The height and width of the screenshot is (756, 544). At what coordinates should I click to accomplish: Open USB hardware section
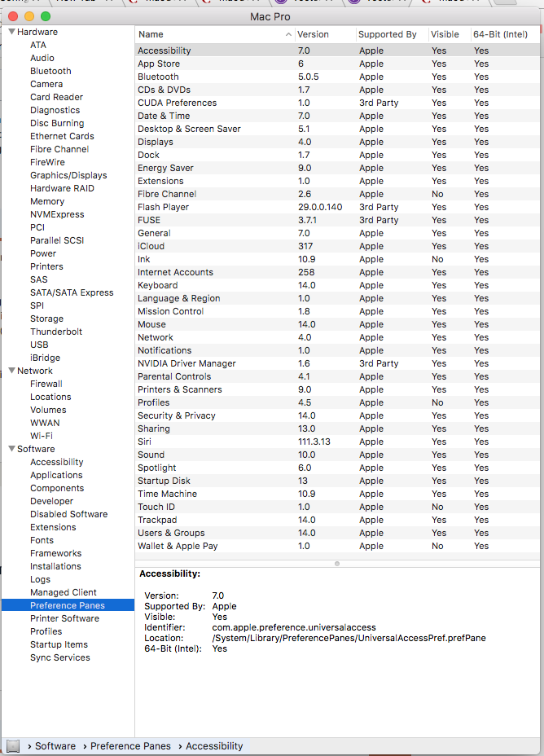click(39, 345)
